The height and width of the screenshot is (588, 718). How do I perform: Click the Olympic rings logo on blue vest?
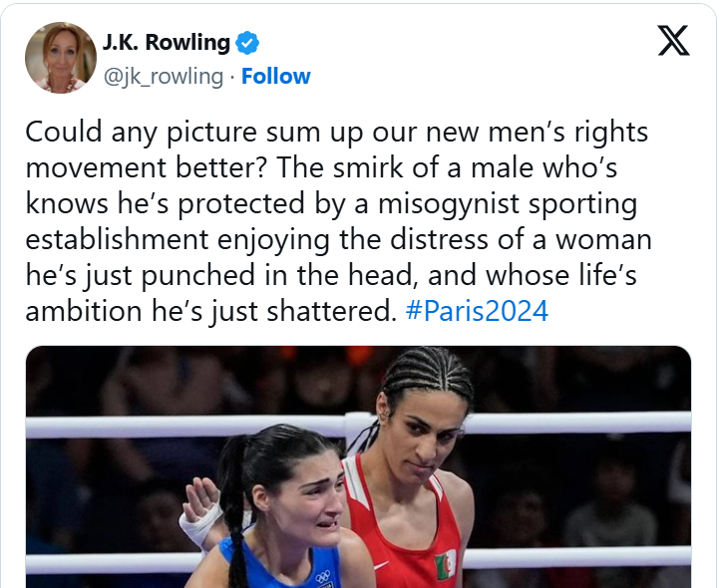pos(323,577)
